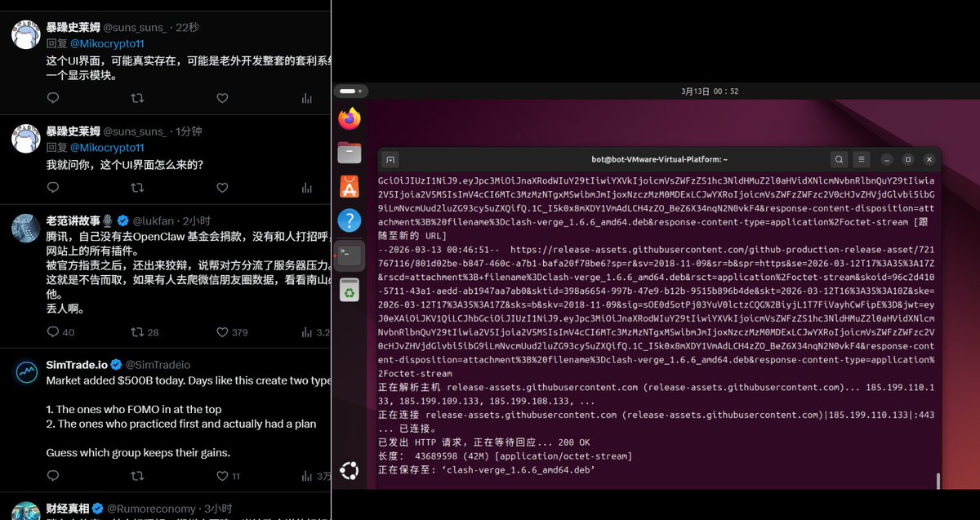Viewport: 980px width, 520px height.
Task: Open the SimTrade.io profile avatar
Action: (x=26, y=372)
